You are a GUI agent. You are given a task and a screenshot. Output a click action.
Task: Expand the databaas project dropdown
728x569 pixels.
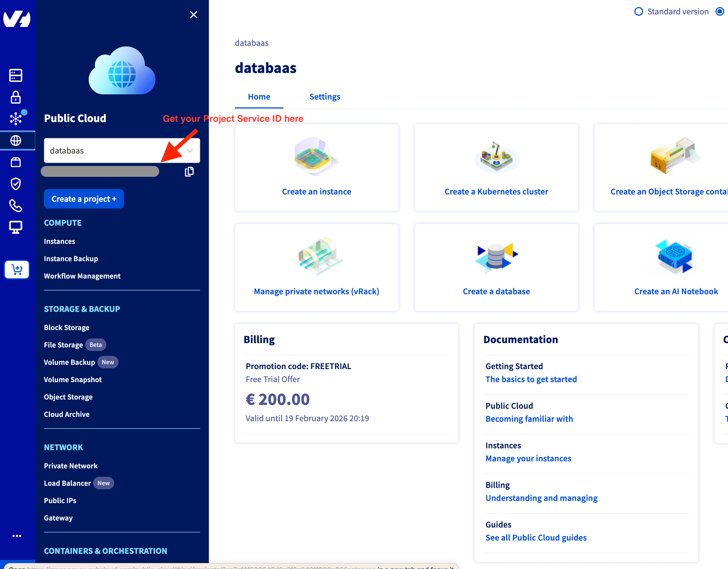point(190,151)
